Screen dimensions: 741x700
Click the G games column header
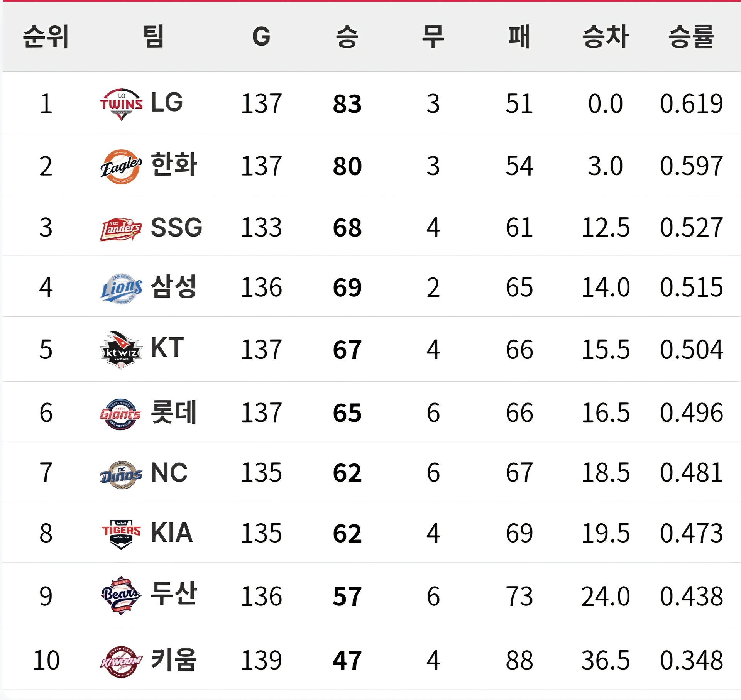point(261,37)
